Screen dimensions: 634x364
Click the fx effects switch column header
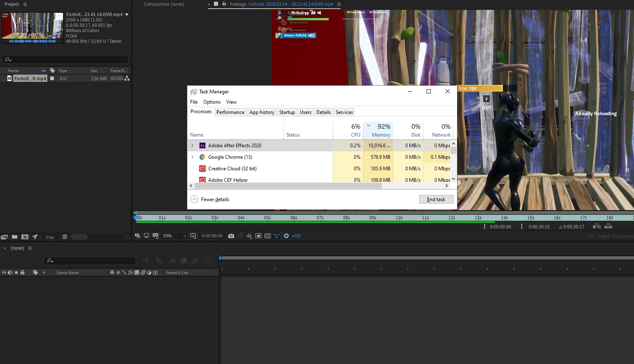[130, 272]
